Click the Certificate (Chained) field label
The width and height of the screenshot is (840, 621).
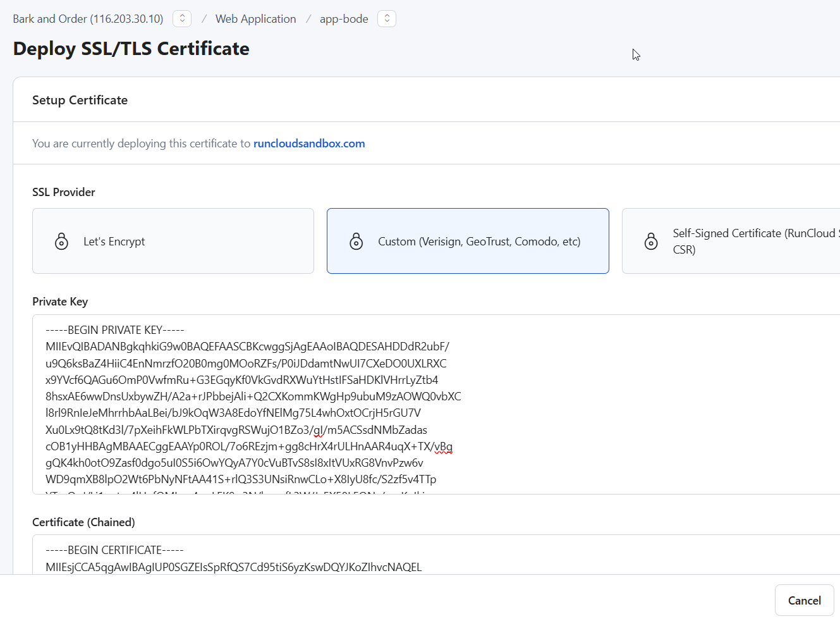point(83,522)
